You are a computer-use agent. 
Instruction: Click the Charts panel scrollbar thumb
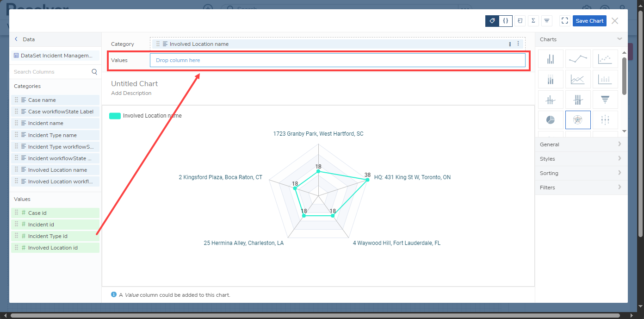(x=624, y=76)
